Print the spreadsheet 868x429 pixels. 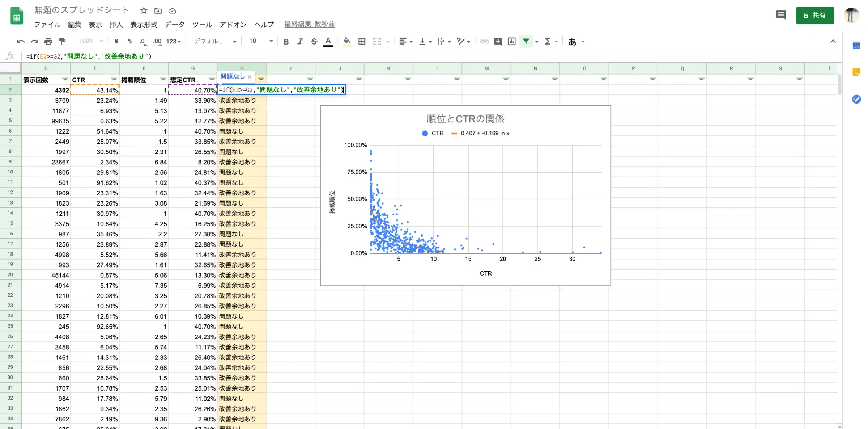coord(48,41)
